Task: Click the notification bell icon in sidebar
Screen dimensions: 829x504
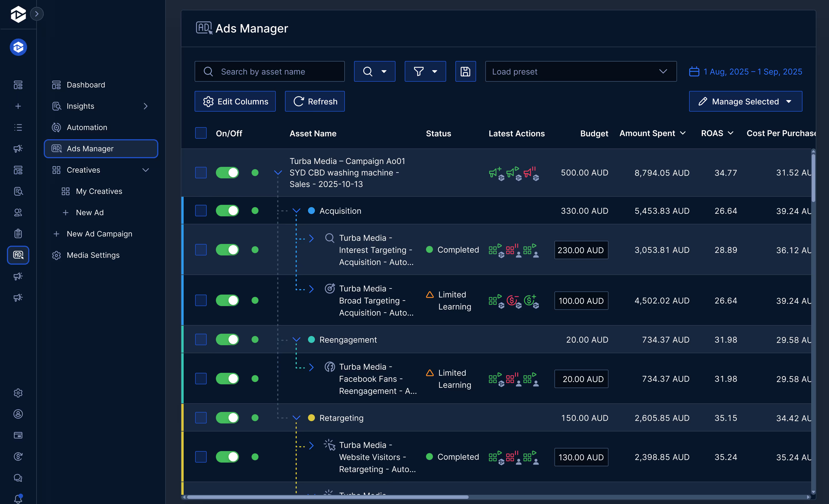Action: [x=18, y=499]
